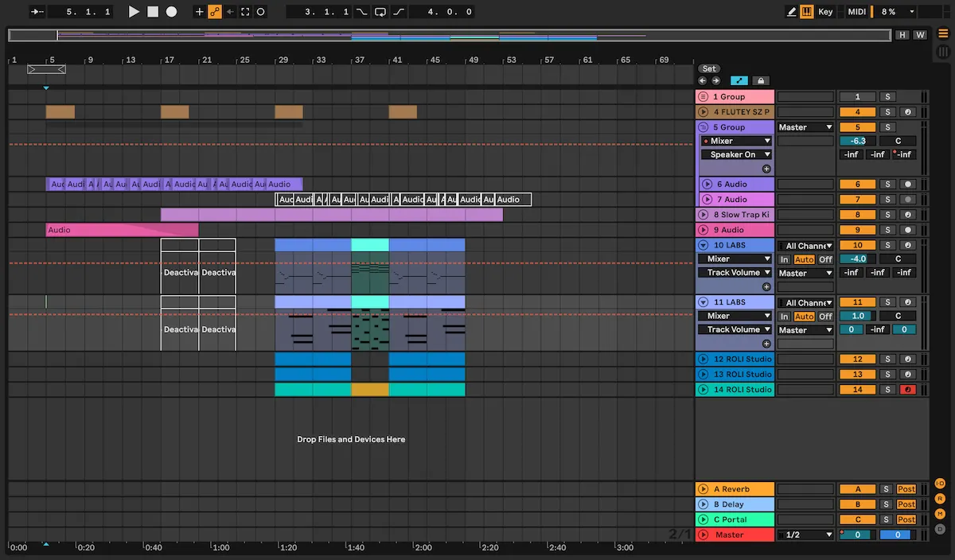Viewport: 955px width, 560px height.
Task: Select the pink Audio clip on track 9
Action: (122, 230)
